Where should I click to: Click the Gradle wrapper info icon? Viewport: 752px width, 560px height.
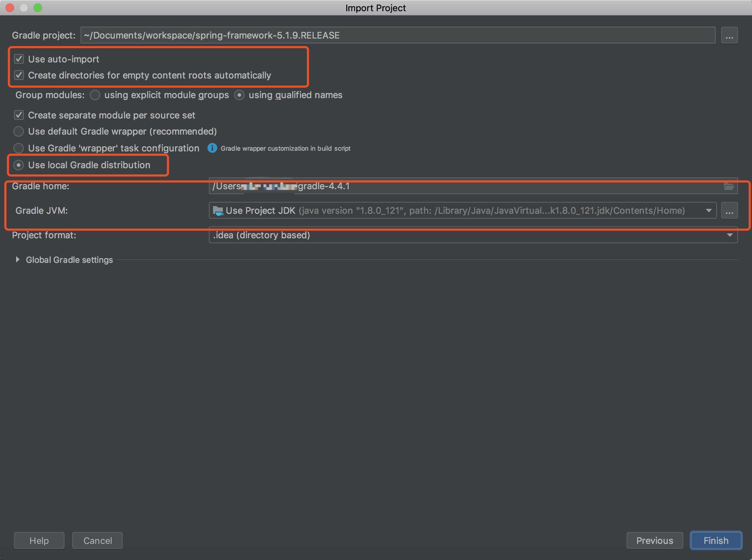coord(212,148)
